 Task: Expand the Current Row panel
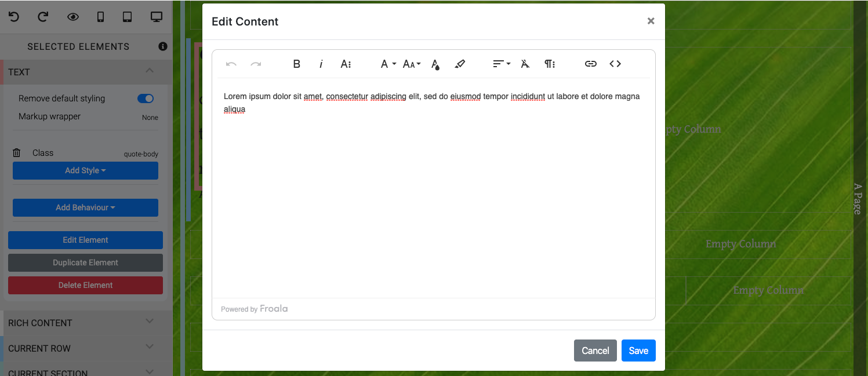point(81,348)
